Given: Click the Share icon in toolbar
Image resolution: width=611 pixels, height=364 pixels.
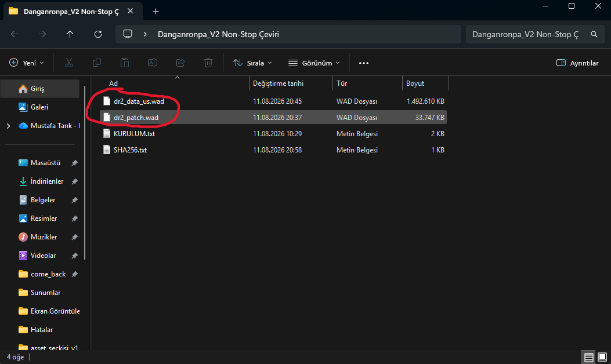Looking at the screenshot, I should point(180,63).
